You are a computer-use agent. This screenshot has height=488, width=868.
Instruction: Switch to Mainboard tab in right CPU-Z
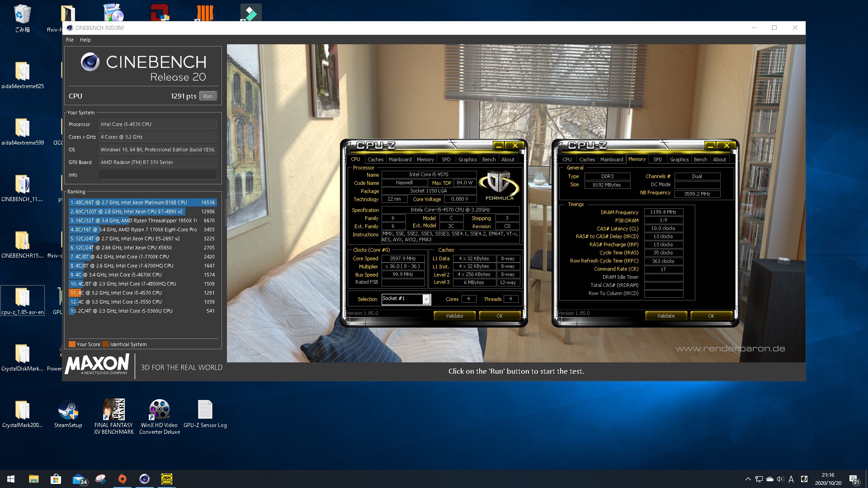click(612, 160)
